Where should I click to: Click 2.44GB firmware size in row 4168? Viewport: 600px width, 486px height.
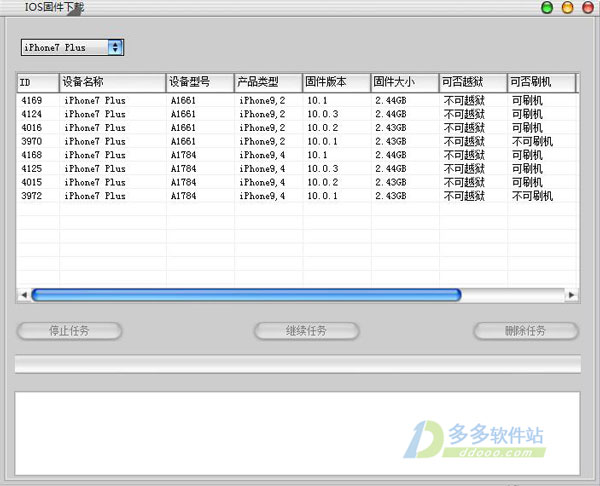tap(391, 155)
